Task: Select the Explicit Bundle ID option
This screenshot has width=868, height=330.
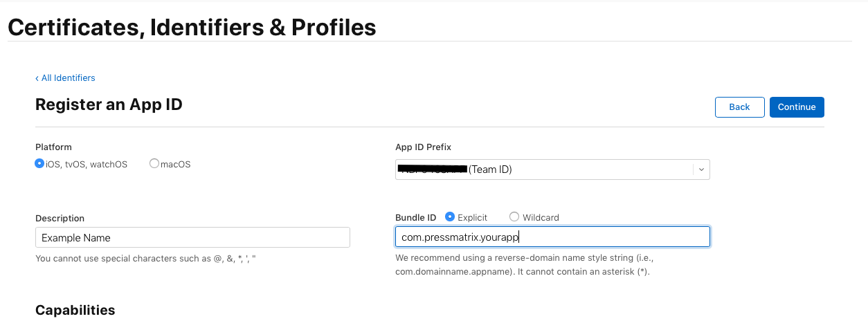Action: [x=450, y=217]
